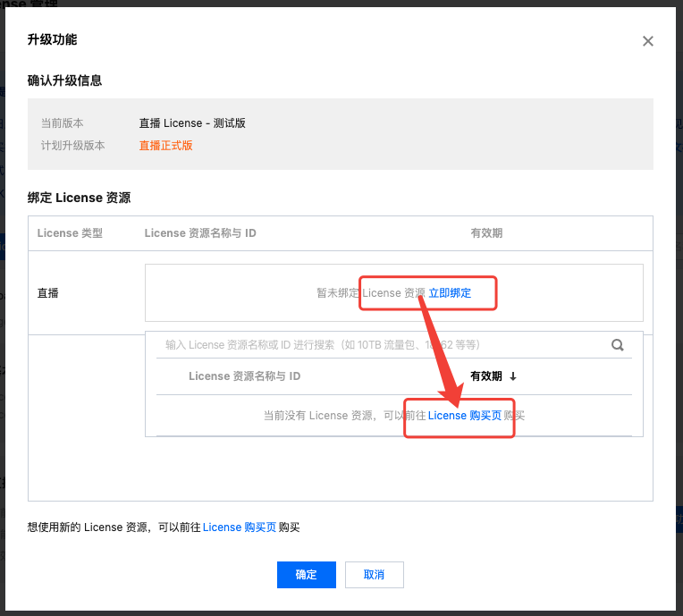
Task: Close the 升级功能 dialog with X icon
Action: pyautogui.click(x=648, y=41)
